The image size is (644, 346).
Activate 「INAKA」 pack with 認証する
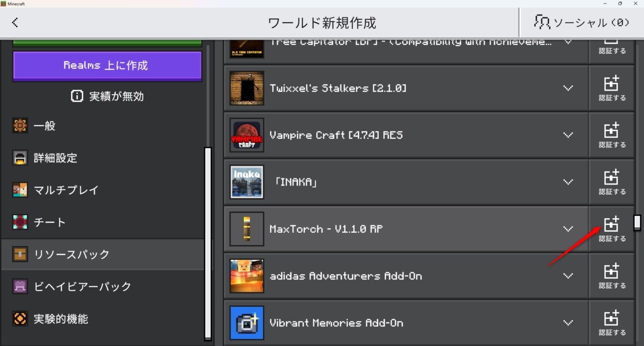point(612,182)
